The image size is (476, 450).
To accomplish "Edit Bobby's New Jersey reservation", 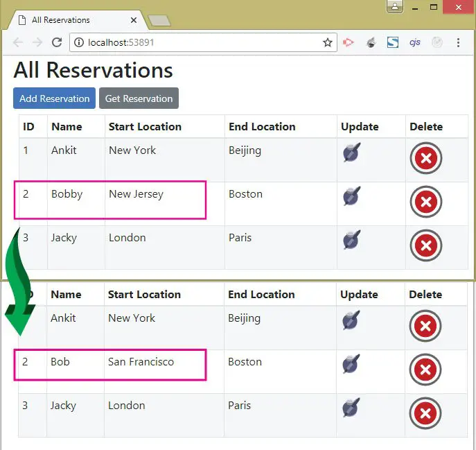I will pos(352,196).
